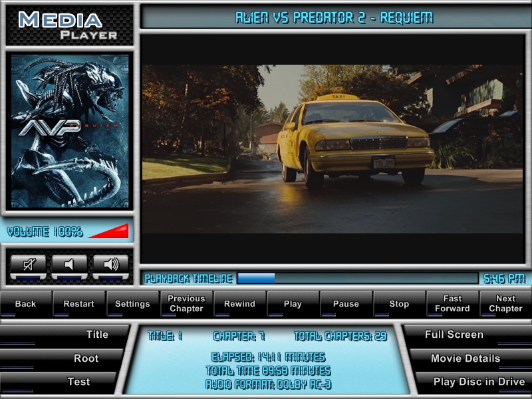Open the Settings button

coord(132,304)
